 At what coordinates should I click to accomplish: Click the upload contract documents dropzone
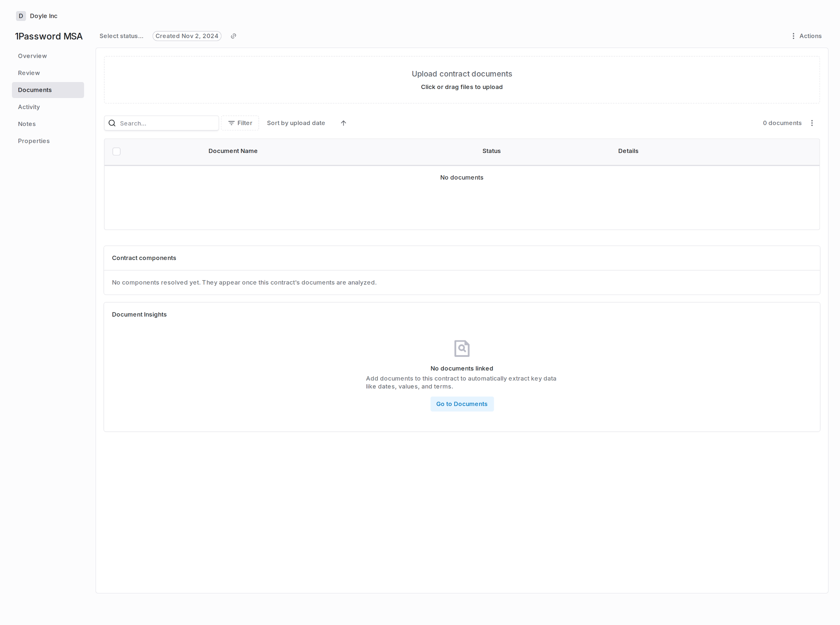pyautogui.click(x=462, y=80)
